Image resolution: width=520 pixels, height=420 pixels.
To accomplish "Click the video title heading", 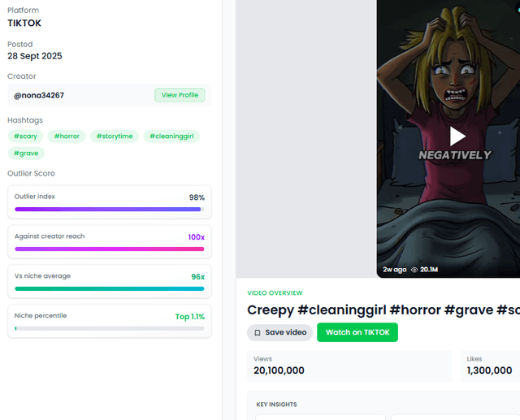I will coord(383,310).
